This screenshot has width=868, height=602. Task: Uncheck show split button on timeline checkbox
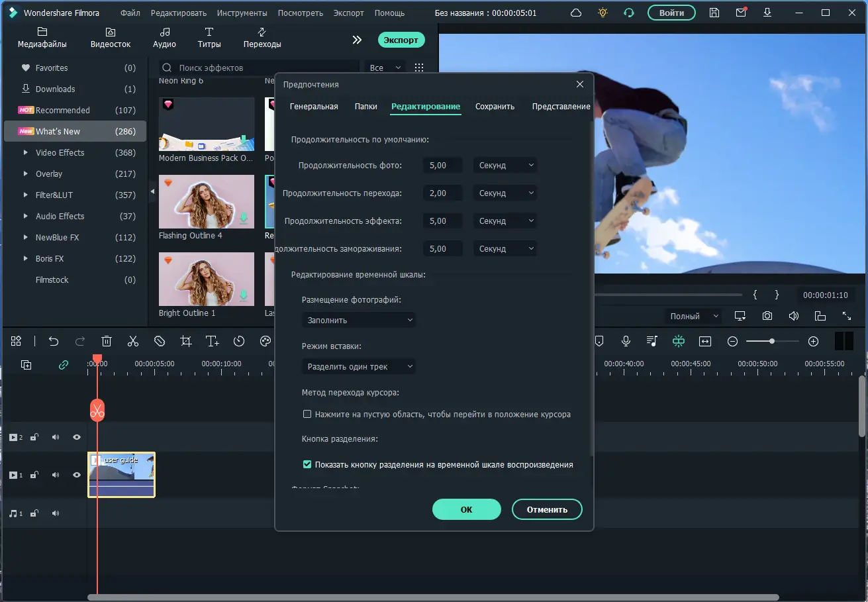307,464
